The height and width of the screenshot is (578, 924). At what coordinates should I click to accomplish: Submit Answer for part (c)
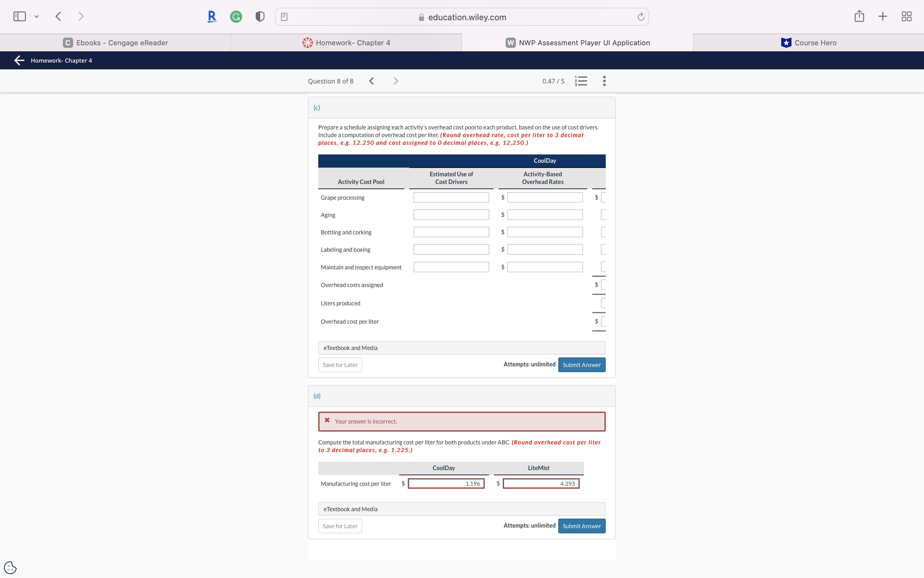click(581, 365)
